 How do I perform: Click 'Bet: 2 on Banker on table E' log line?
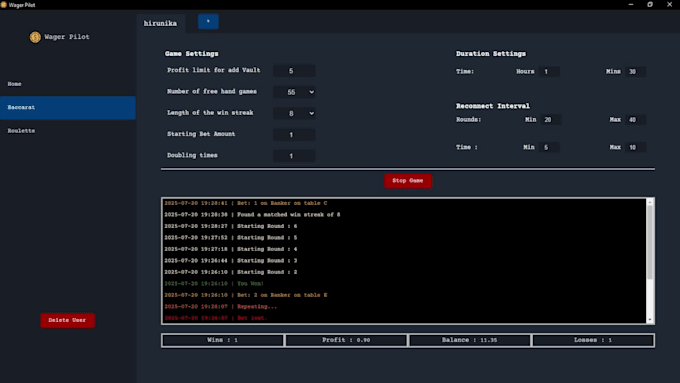(245, 295)
